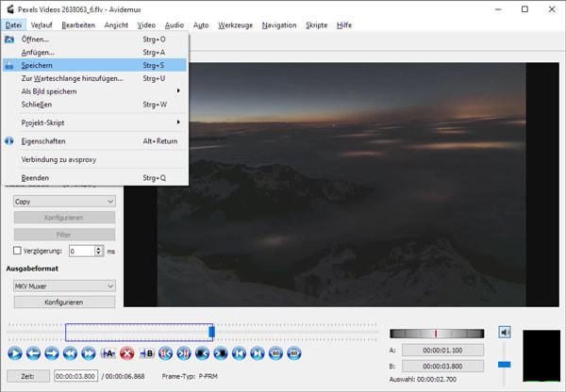The width and height of the screenshot is (566, 392).
Task: Click the rewind double-arrow icon
Action: 70,352
